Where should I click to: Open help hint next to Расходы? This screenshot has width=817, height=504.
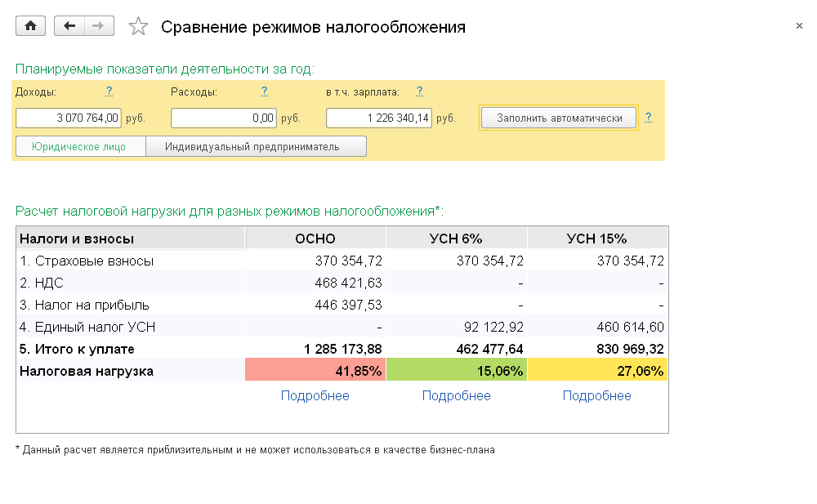coord(264,91)
